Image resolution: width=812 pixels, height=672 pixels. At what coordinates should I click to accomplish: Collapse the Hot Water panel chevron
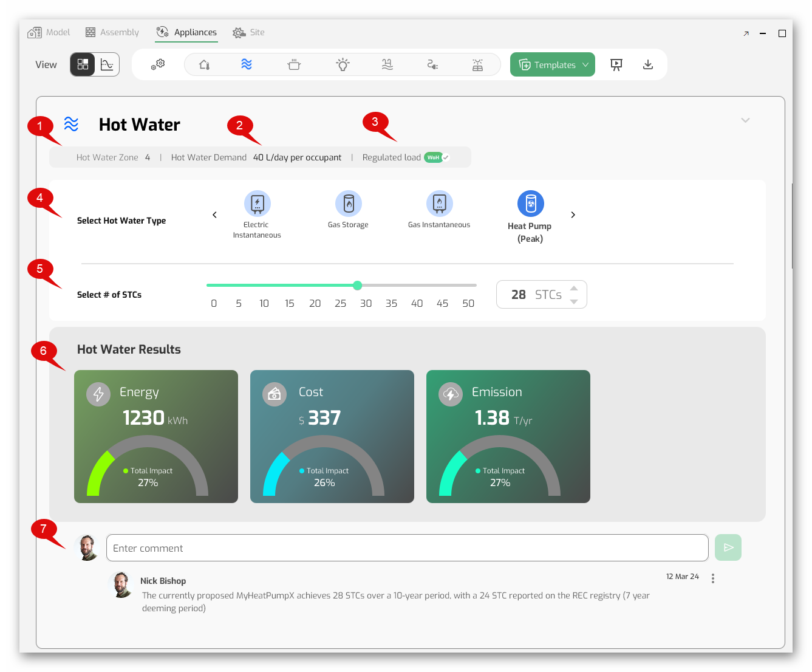pyautogui.click(x=745, y=120)
